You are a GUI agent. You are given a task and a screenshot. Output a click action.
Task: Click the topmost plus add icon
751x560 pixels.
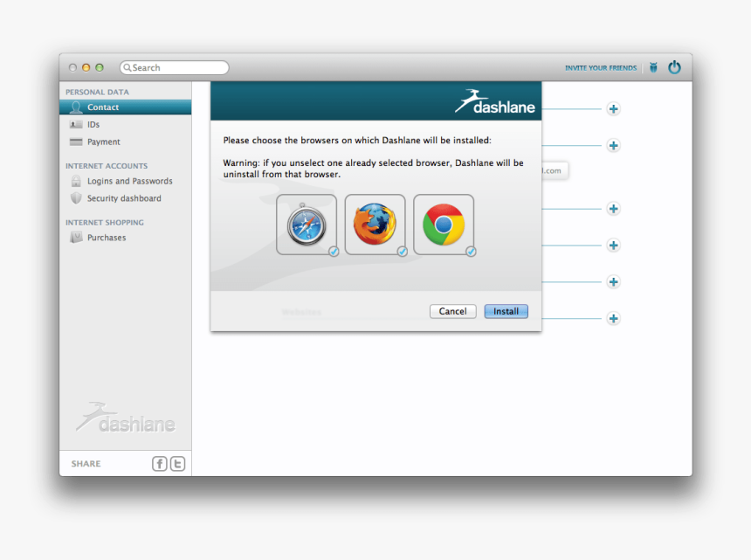pyautogui.click(x=614, y=108)
